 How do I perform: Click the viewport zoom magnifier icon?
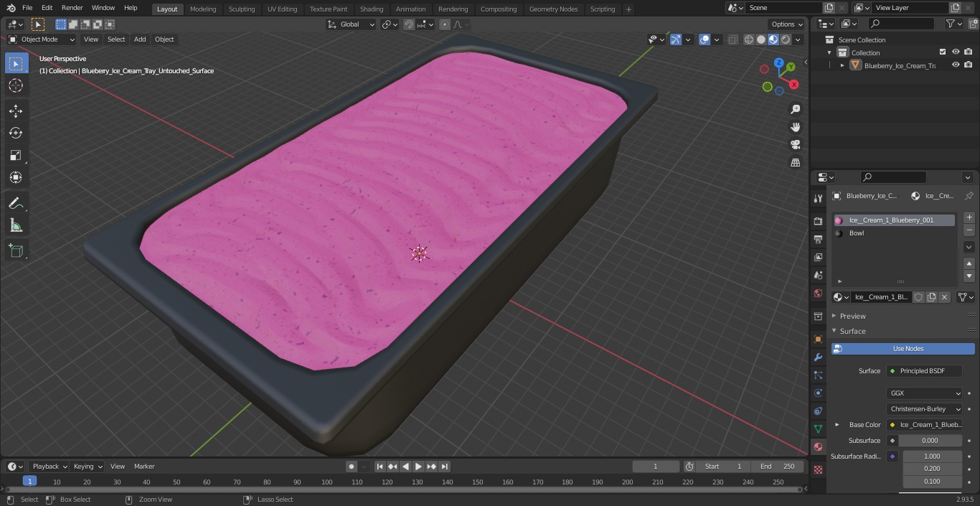[796, 109]
